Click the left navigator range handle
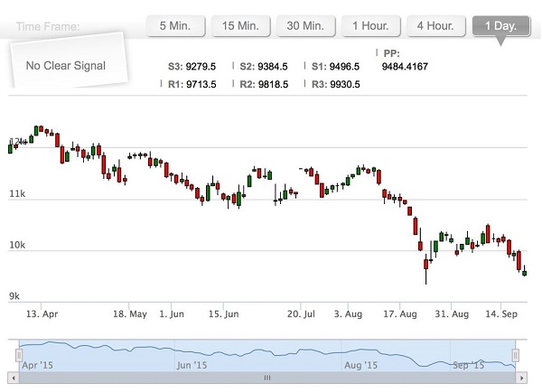 pos(19,355)
